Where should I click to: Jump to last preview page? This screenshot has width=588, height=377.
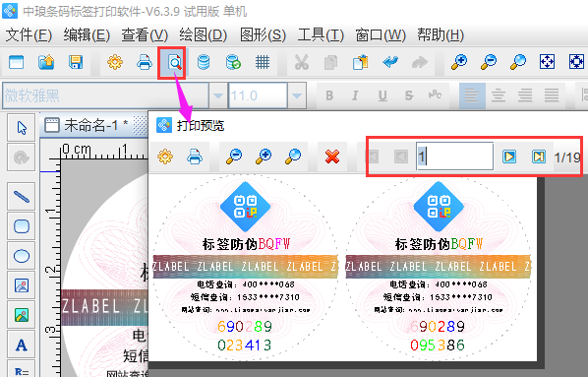tap(539, 157)
